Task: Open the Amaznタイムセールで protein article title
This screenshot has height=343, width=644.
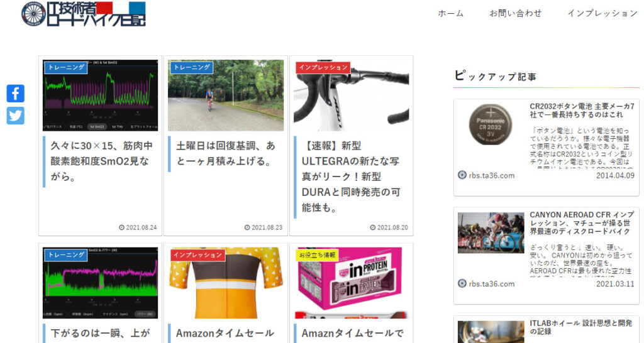Action: tap(352, 333)
